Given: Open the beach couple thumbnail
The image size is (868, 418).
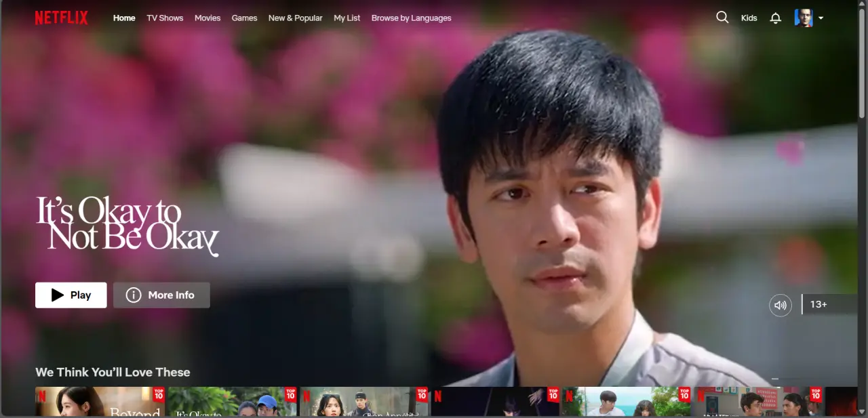Looking at the screenshot, I should click(627, 401).
